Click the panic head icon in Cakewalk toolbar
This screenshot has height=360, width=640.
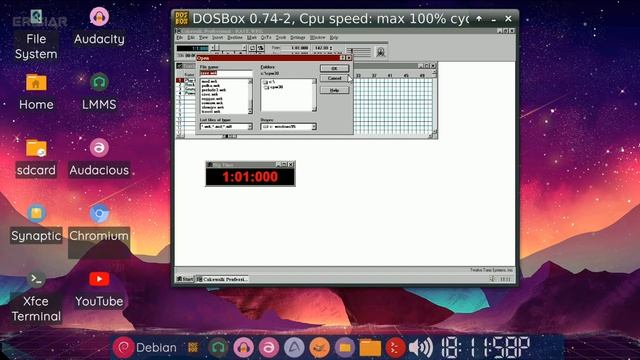[x=380, y=52]
